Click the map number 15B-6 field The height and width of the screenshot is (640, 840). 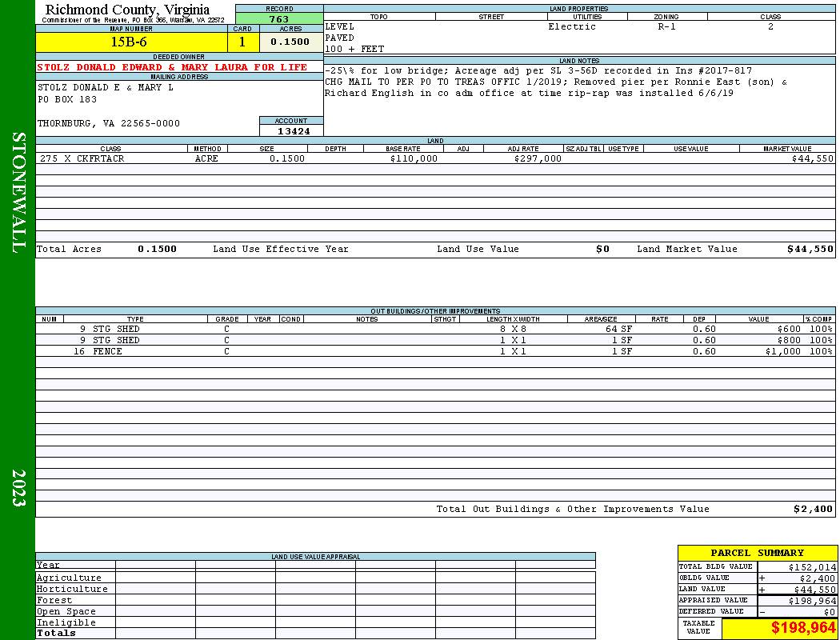click(131, 42)
